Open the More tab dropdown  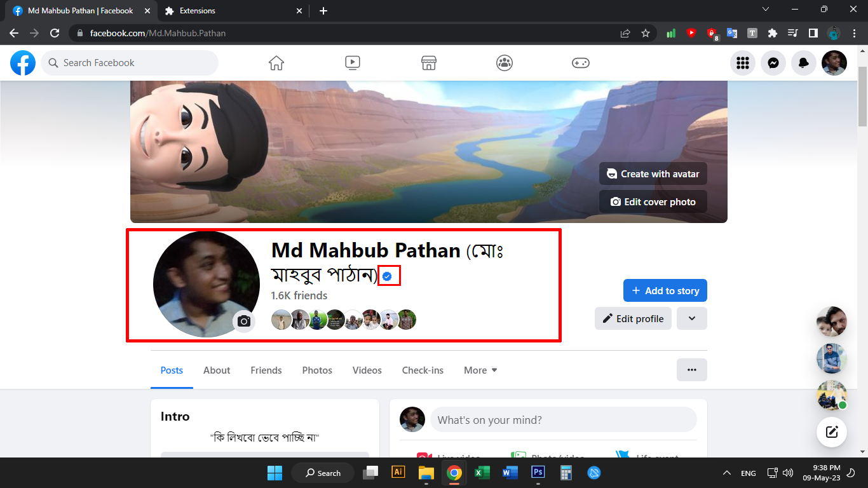[480, 370]
